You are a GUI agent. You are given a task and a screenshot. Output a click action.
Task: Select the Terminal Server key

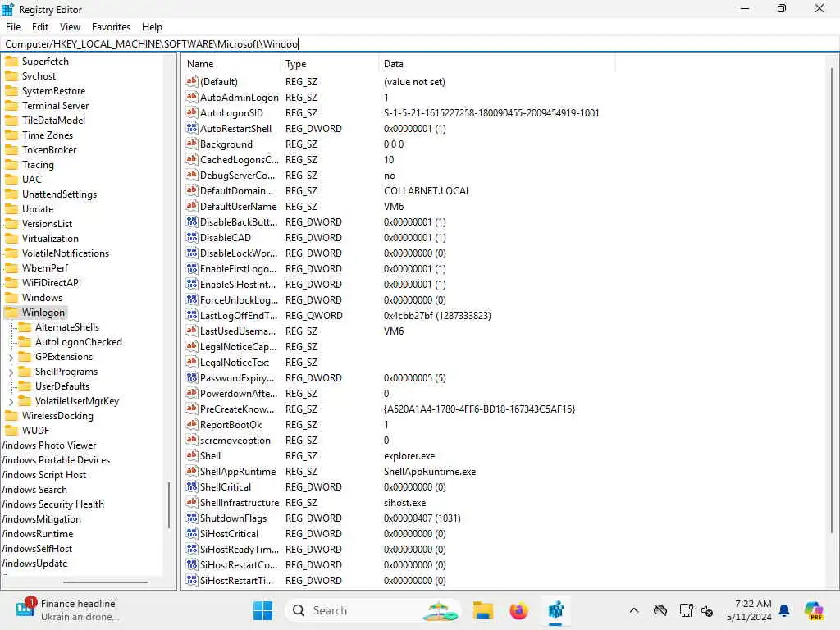pyautogui.click(x=55, y=106)
